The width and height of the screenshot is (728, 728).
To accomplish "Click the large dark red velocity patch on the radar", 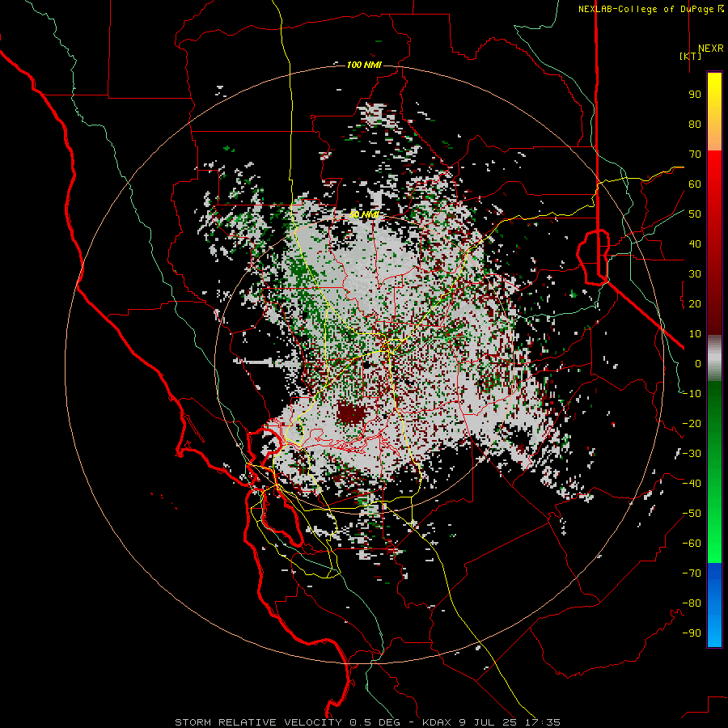I will click(x=350, y=413).
